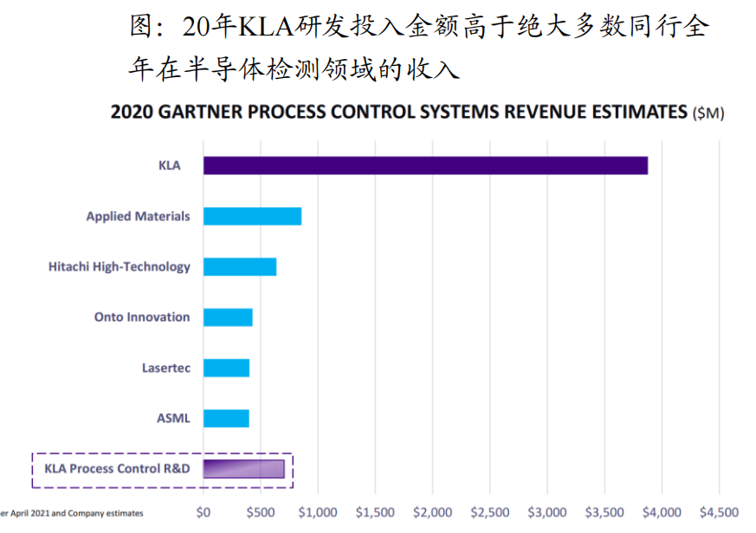Viewport: 756px width, 533px height.
Task: Select the 'Hitachi High-Technology' label
Action: [x=120, y=267]
